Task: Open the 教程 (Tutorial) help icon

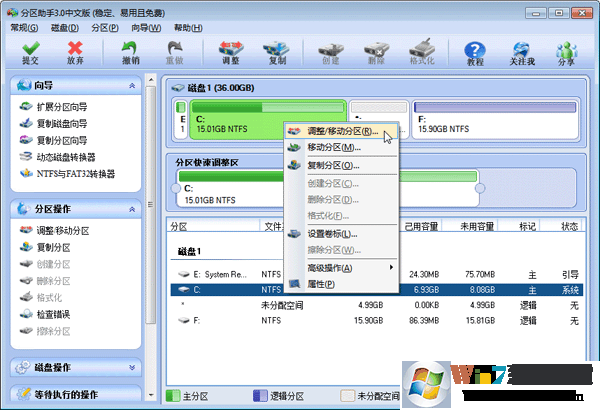Action: (x=475, y=51)
